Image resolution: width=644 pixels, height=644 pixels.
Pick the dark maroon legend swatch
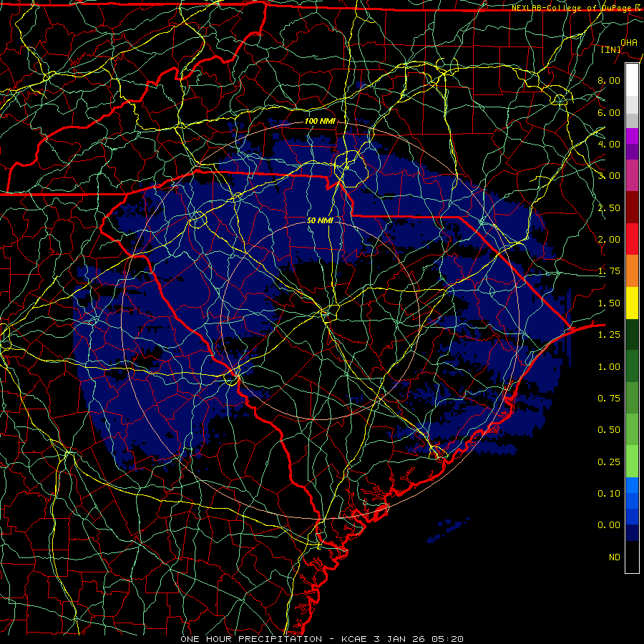[632, 208]
